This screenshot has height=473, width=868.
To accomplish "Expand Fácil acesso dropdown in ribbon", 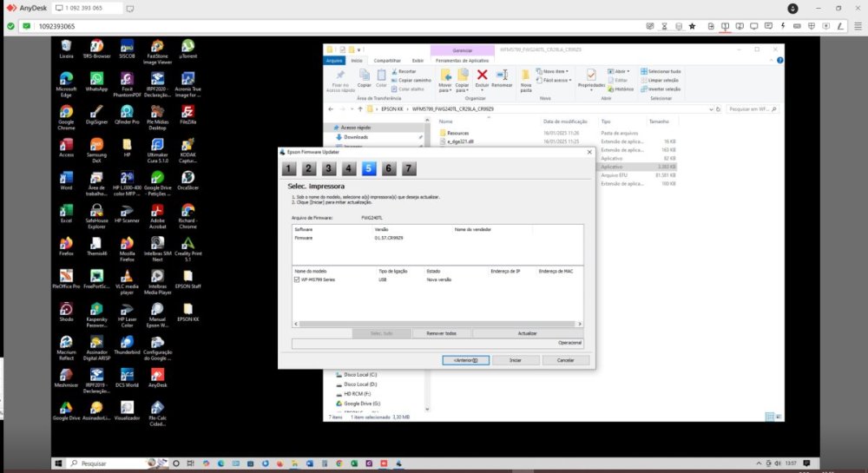I will (x=553, y=80).
